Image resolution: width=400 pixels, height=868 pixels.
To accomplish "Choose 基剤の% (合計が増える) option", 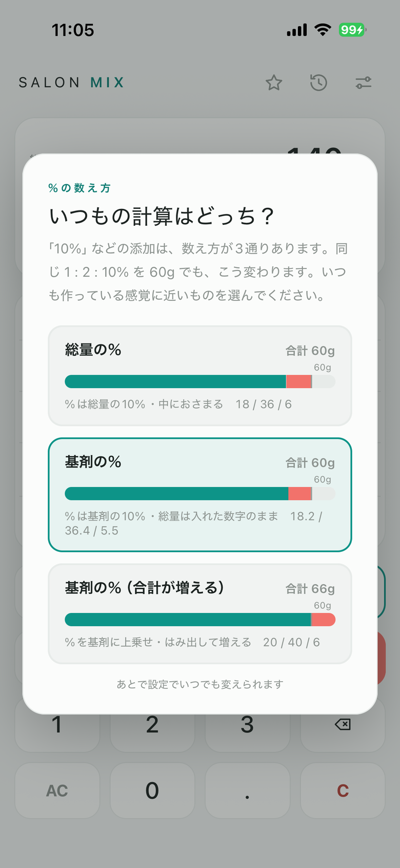I will coord(200,614).
